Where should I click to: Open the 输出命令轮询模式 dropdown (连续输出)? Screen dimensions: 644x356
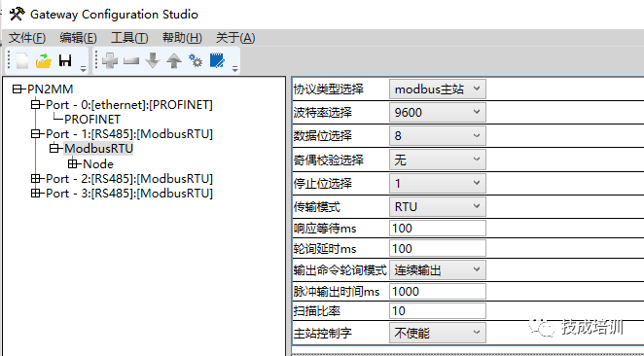[438, 269]
